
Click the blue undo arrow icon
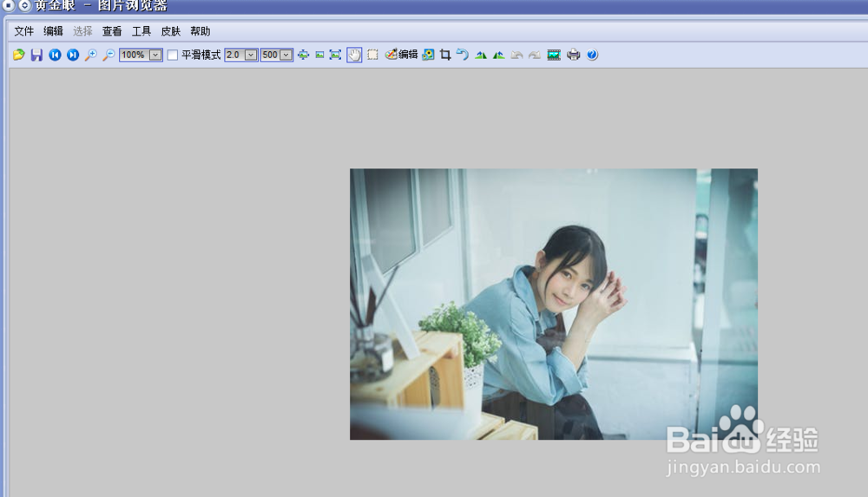pyautogui.click(x=463, y=55)
